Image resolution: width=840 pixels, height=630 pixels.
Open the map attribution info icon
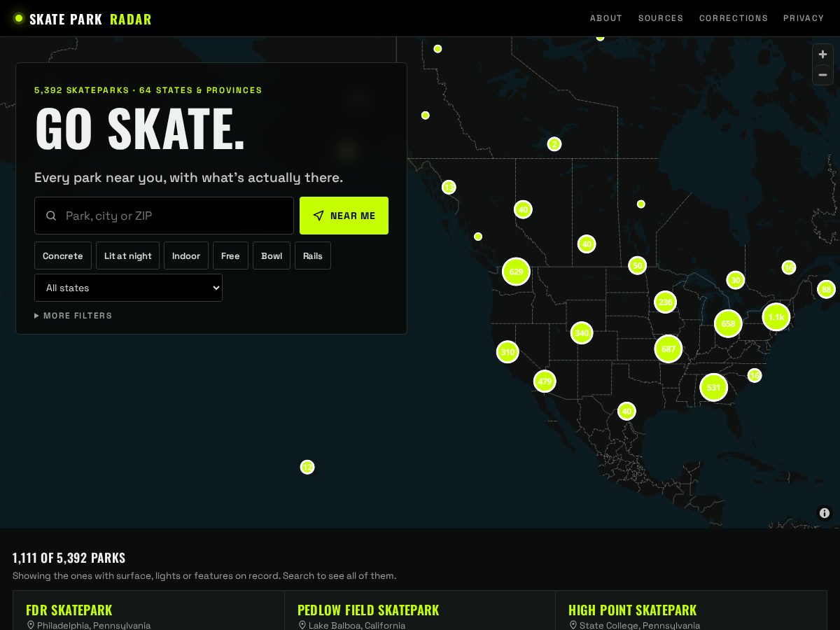(825, 513)
